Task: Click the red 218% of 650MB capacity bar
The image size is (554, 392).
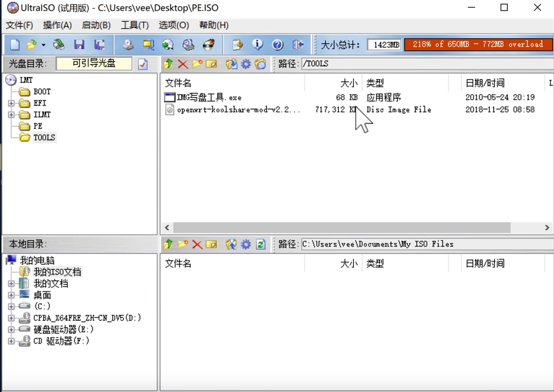Action: tap(478, 44)
